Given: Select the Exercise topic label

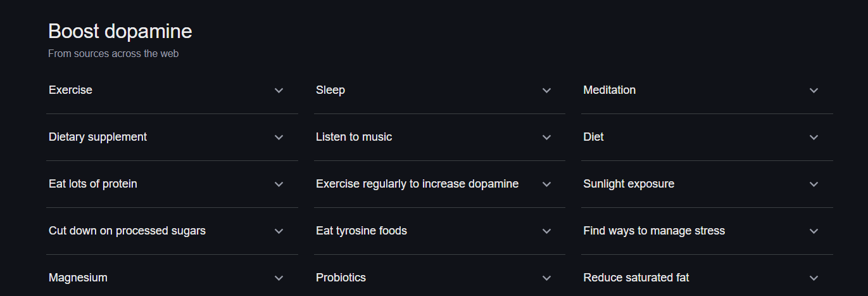Looking at the screenshot, I should [x=70, y=90].
